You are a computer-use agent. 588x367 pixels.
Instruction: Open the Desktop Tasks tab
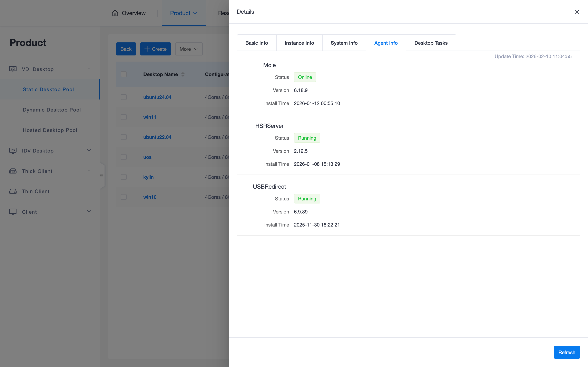tap(431, 43)
